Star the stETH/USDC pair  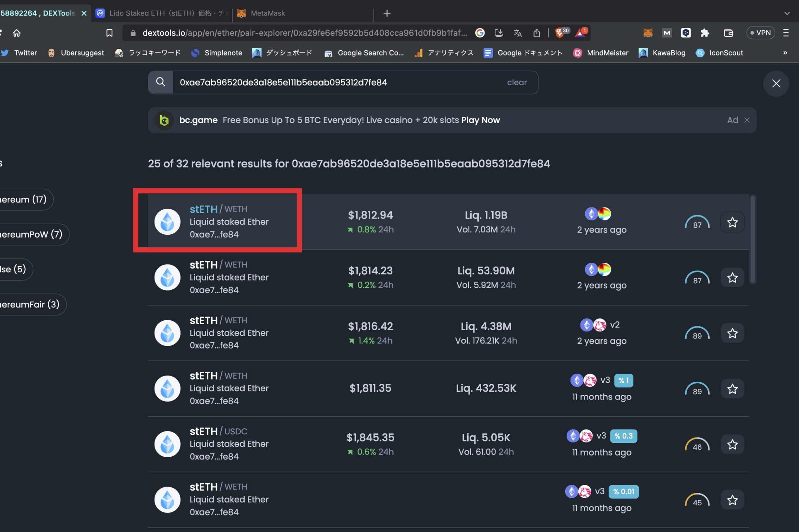[x=732, y=444]
